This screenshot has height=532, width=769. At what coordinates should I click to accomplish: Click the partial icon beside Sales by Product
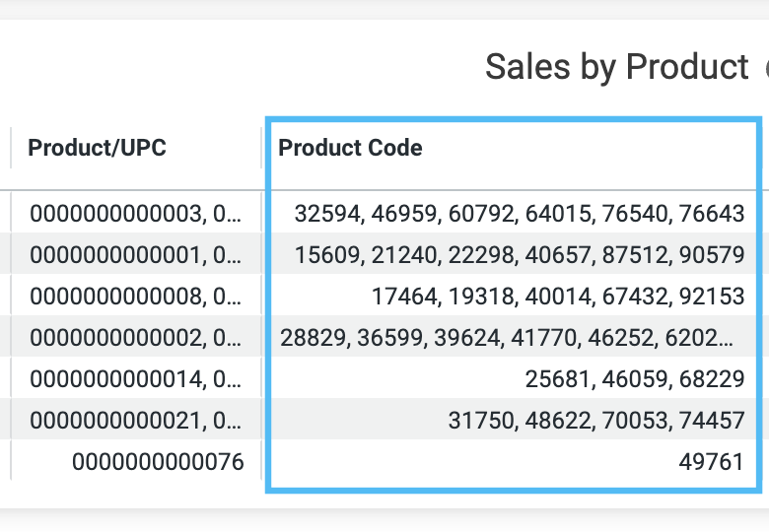[766, 69]
